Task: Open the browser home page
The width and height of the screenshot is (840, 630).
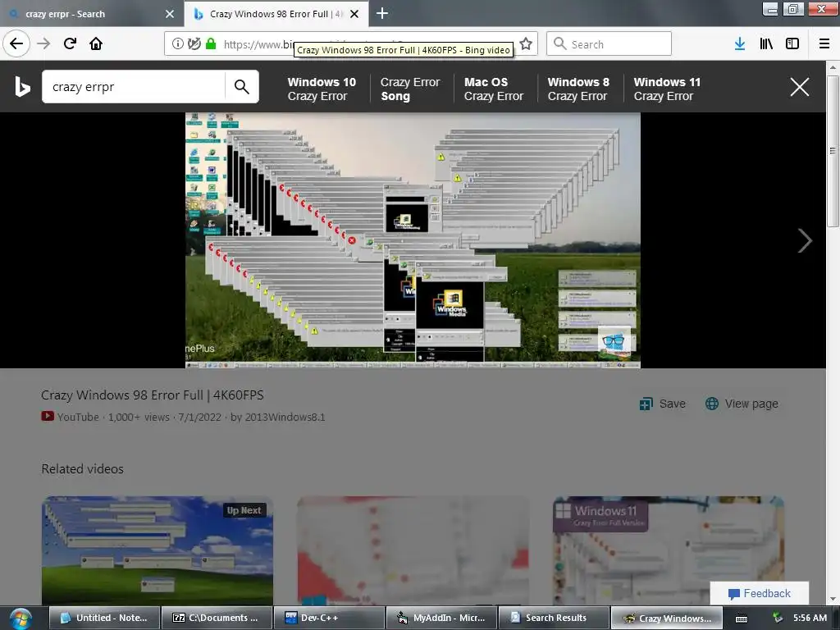Action: [96, 43]
